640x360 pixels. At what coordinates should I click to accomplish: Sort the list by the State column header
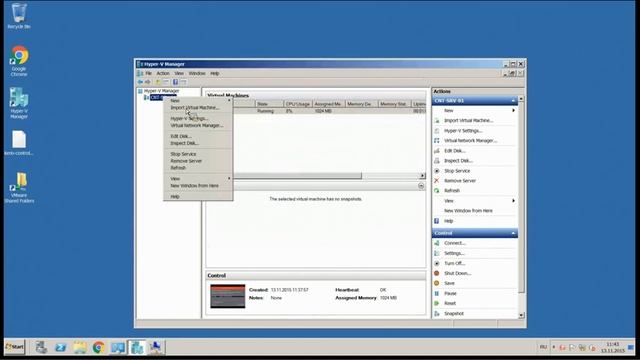coord(269,104)
